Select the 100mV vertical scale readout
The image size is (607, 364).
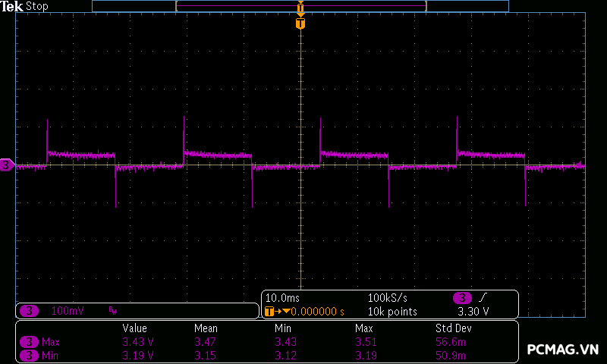67,311
